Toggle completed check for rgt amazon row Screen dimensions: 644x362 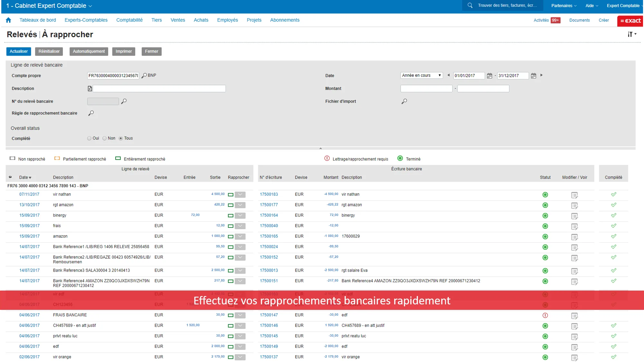tap(614, 205)
